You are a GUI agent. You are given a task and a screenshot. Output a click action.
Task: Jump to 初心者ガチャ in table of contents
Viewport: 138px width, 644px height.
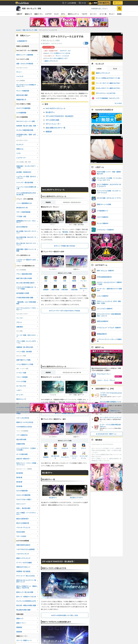click(50, 112)
